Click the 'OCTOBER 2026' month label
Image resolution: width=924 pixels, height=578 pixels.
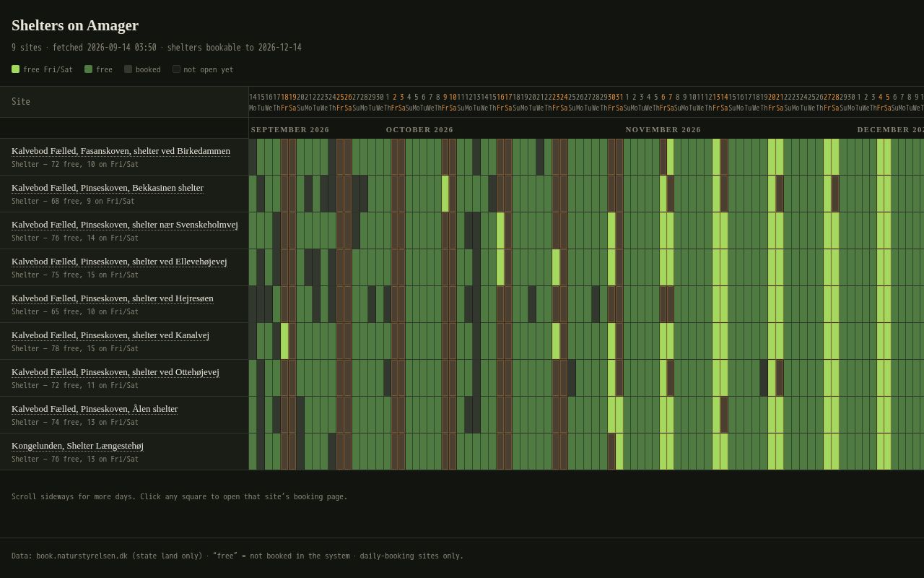click(420, 130)
